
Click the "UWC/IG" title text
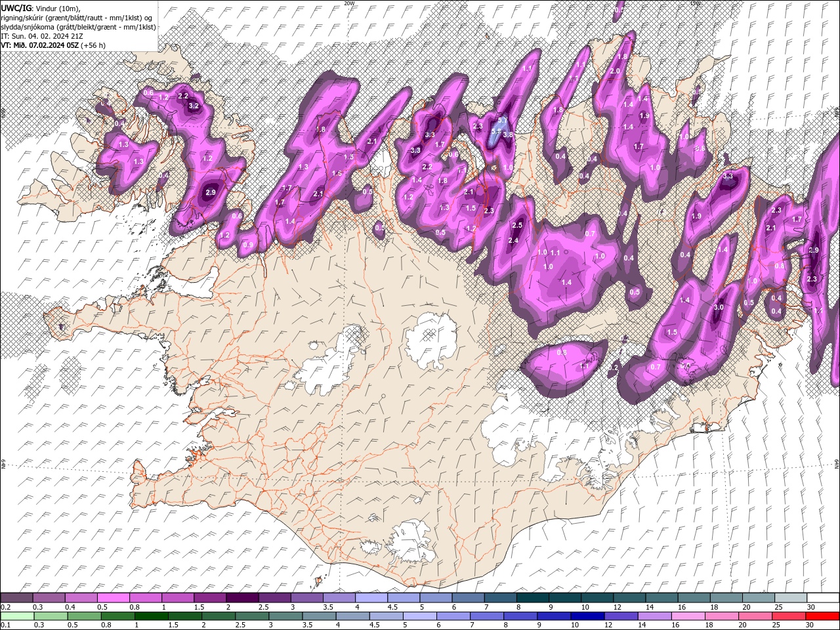point(16,7)
